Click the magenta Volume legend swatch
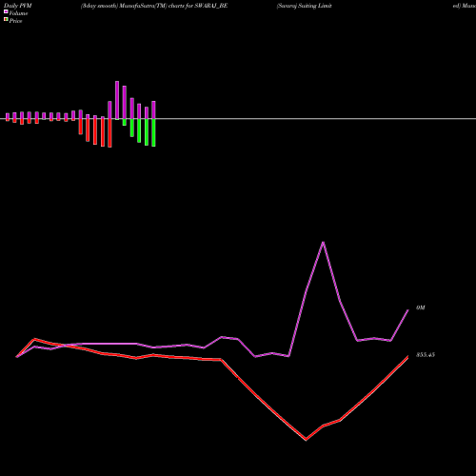Screen dimensions: 476x476 pyautogui.click(x=6, y=11)
